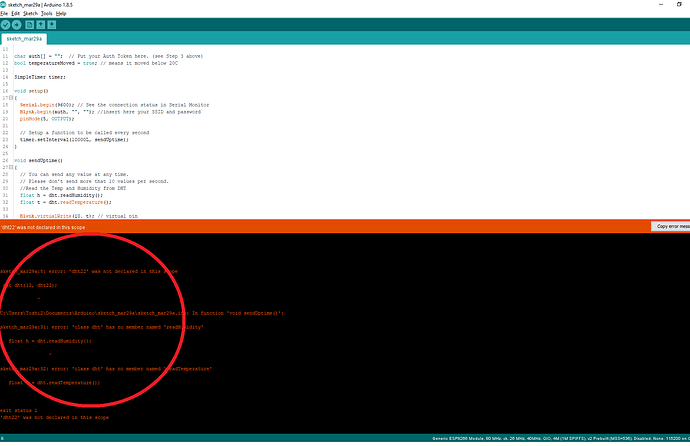Viewport: 690px width, 446px height.
Task: Click the 'void setup()' code line
Action: pos(31,91)
